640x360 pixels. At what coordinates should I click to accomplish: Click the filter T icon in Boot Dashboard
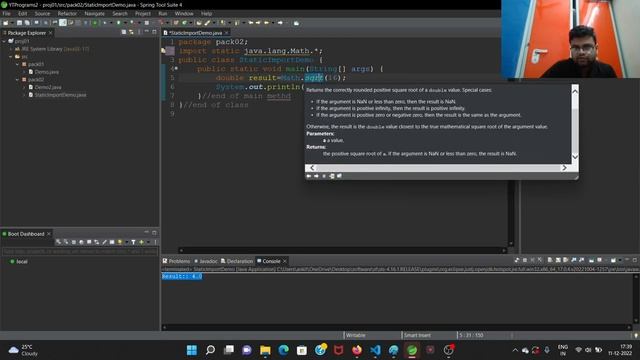[x=133, y=242]
